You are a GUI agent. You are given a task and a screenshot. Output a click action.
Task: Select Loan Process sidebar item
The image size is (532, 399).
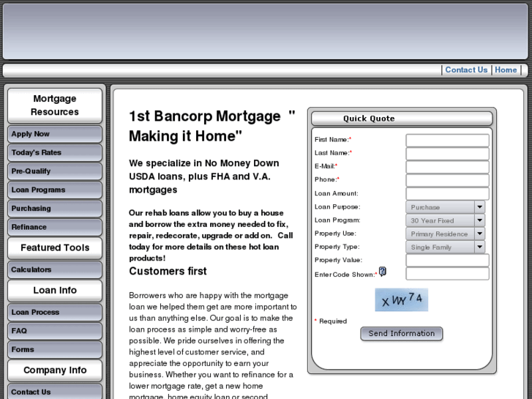click(x=55, y=313)
